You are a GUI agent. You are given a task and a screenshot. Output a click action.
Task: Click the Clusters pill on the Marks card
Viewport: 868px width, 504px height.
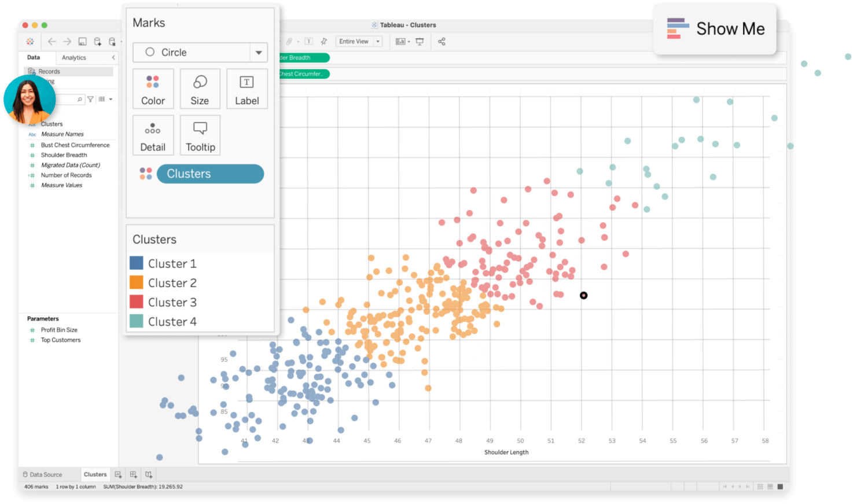[x=210, y=174]
